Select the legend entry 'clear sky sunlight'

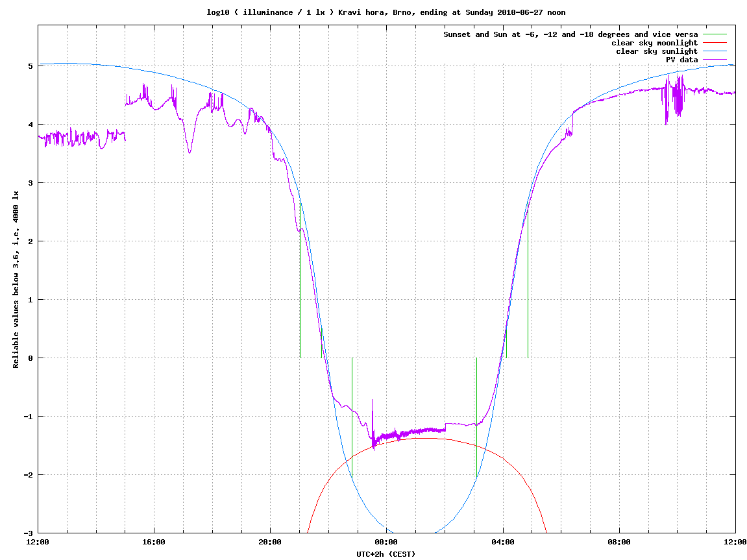[x=657, y=51]
